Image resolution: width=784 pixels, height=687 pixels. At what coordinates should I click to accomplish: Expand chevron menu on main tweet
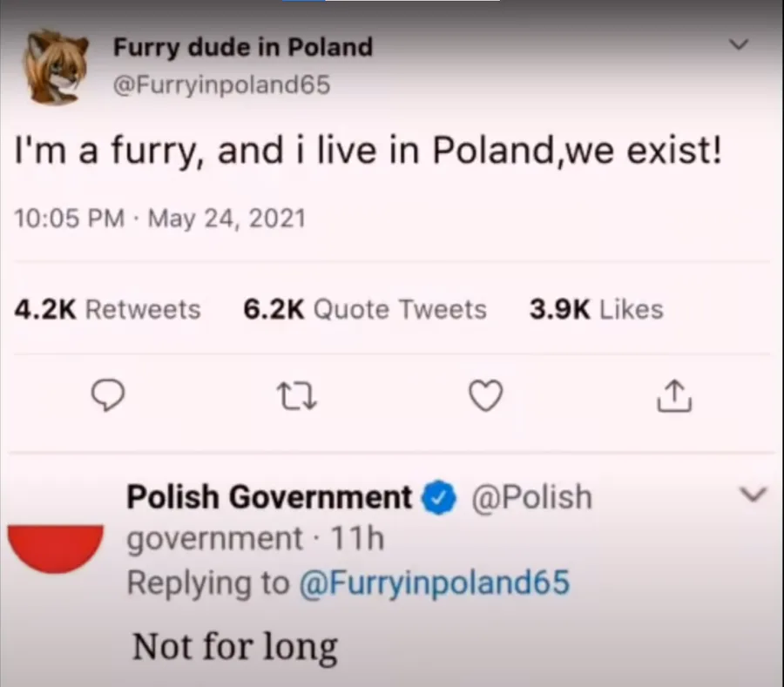tap(739, 44)
